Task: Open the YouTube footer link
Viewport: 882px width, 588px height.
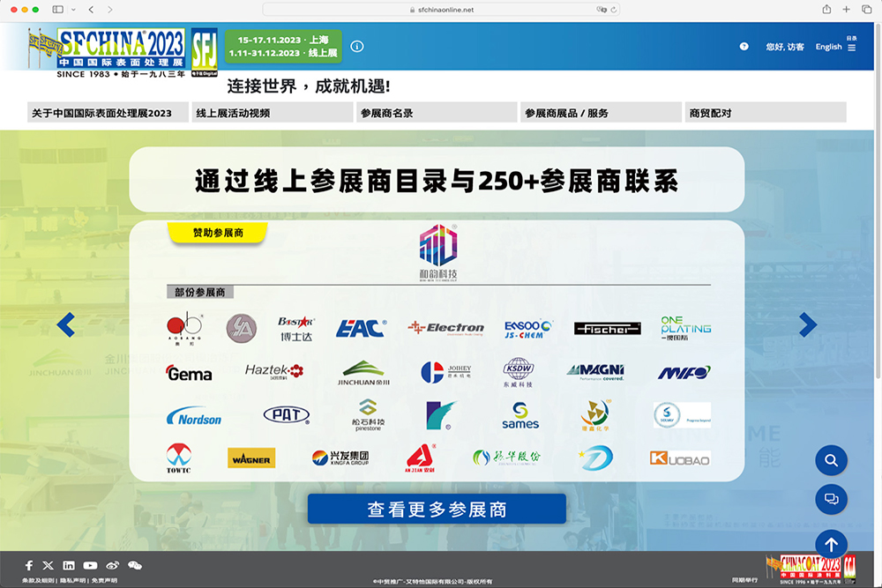Action: click(x=90, y=565)
